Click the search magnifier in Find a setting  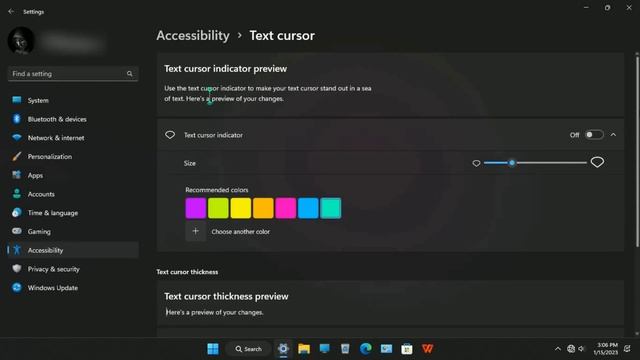point(129,74)
